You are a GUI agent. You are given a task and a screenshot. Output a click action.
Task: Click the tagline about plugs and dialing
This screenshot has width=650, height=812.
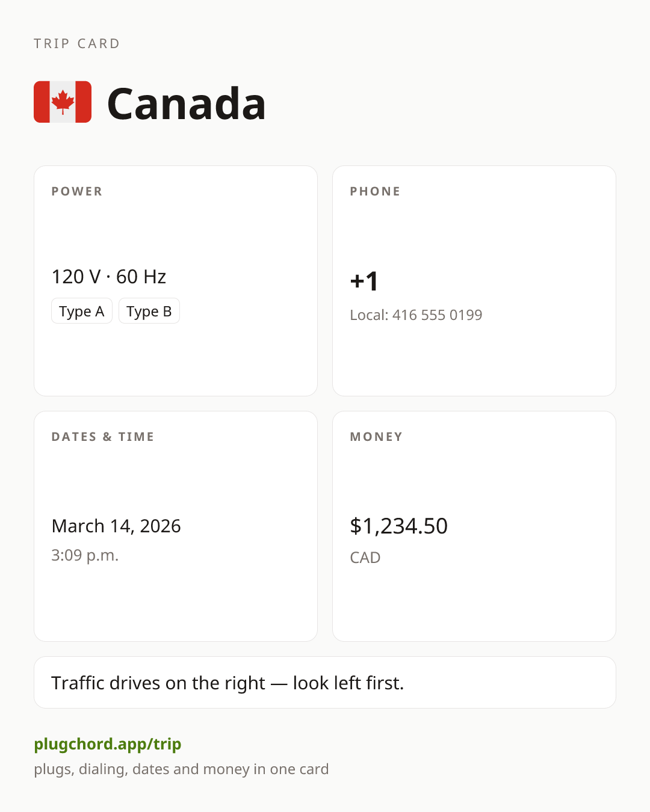point(181,769)
